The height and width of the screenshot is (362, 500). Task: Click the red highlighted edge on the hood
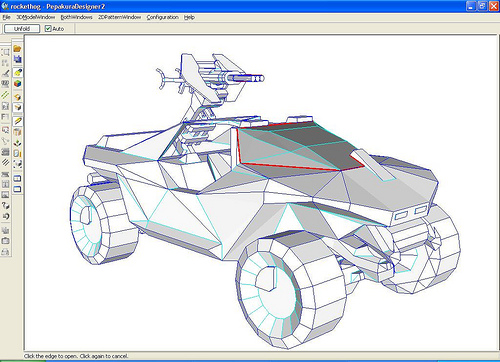(x=290, y=167)
